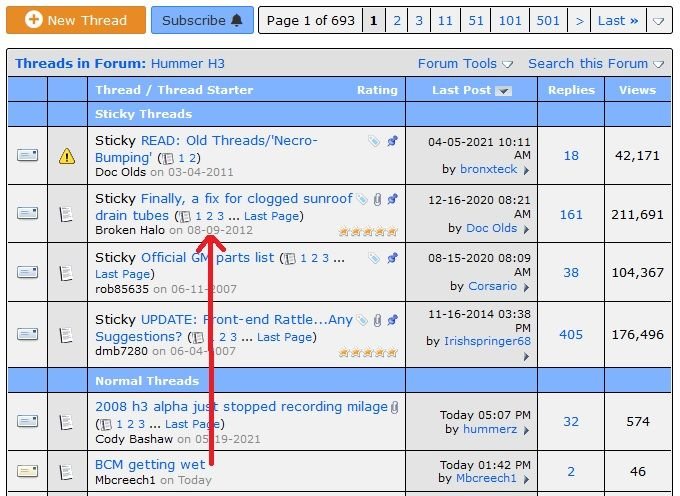
Task: Go to page 3 in pagination
Action: pyautogui.click(x=418, y=20)
